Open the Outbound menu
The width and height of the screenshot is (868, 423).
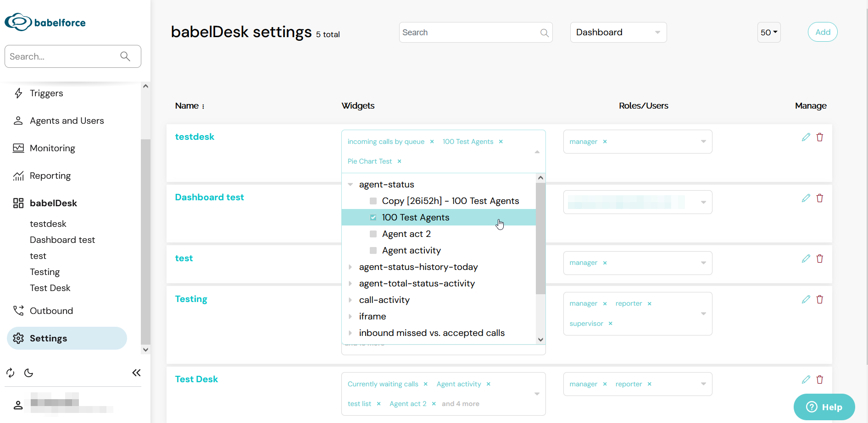click(51, 311)
